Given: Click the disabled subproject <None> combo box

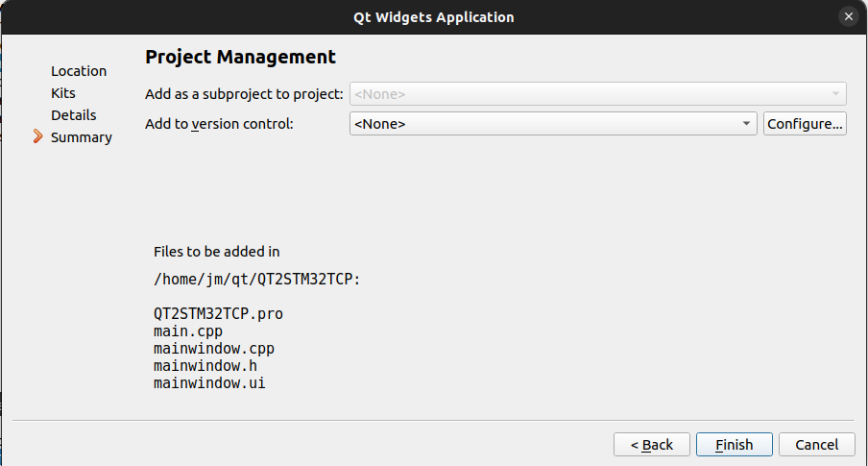Looking at the screenshot, I should point(597,94).
